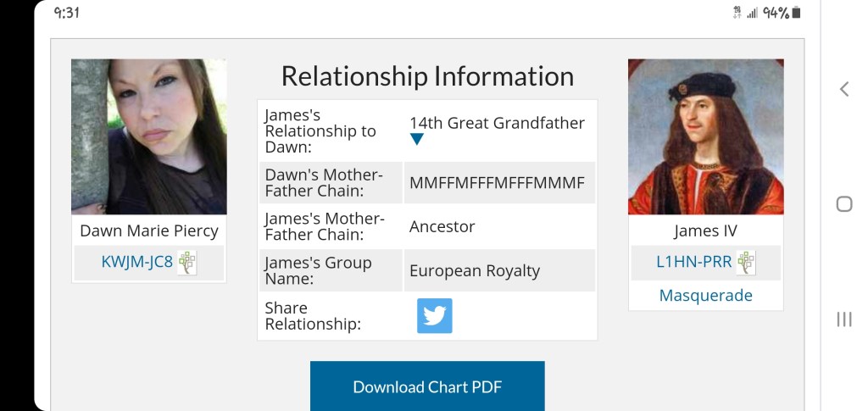Expand the 14th Great Grandfather dropdown arrow
The width and height of the screenshot is (868, 411).
(416, 140)
